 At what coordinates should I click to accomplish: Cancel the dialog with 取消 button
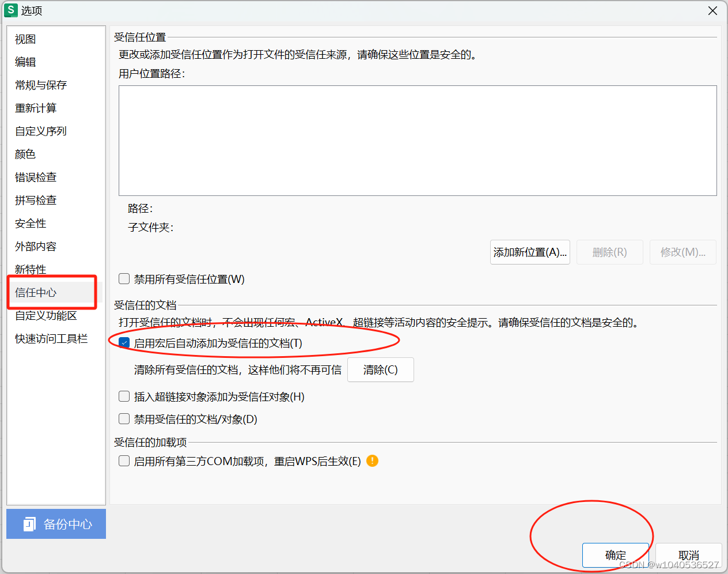pyautogui.click(x=689, y=555)
